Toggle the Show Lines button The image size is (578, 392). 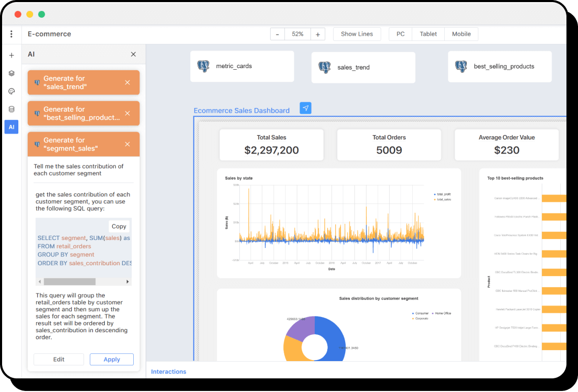(357, 34)
